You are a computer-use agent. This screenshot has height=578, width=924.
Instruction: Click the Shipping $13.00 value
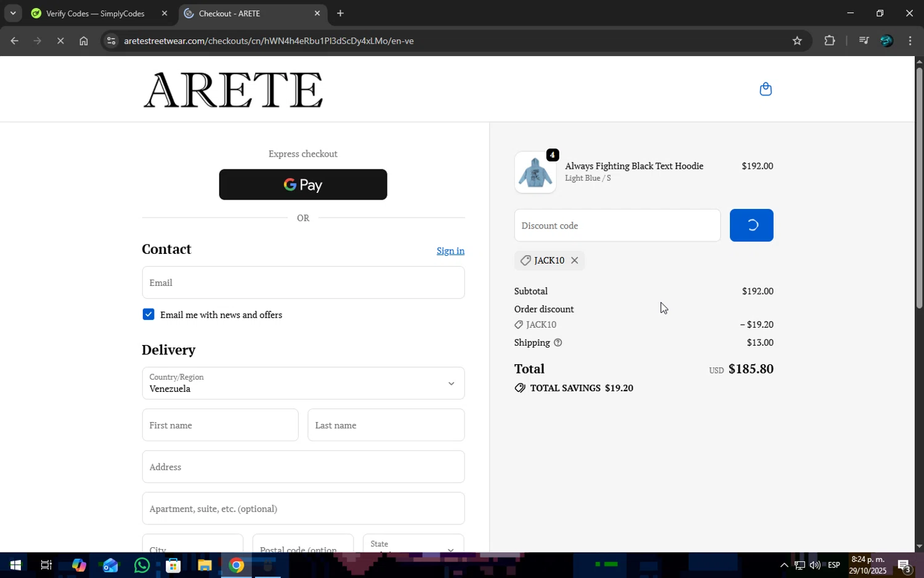pos(760,343)
